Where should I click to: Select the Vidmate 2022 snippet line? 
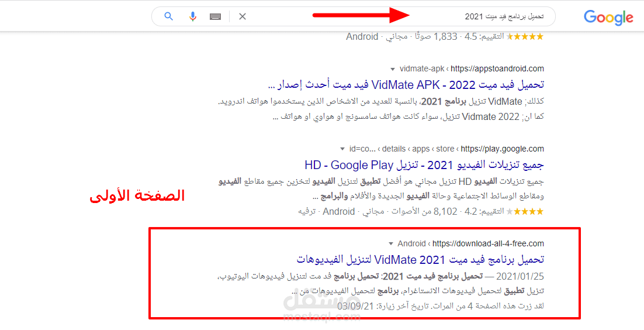tap(408, 117)
